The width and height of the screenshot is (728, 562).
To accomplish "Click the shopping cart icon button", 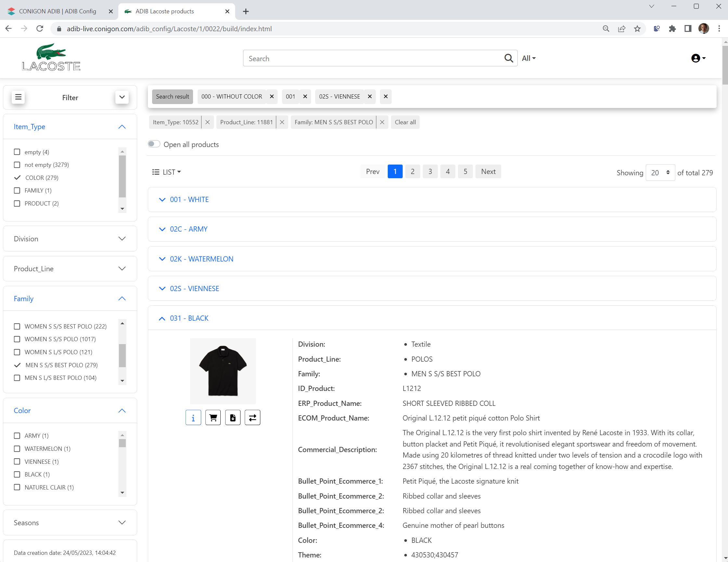I will click(x=213, y=418).
